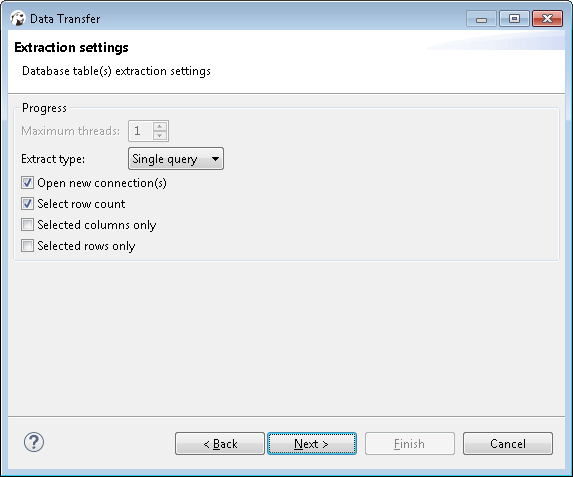Click the Progress group label
Screen dimensions: 573x477
coord(44,108)
